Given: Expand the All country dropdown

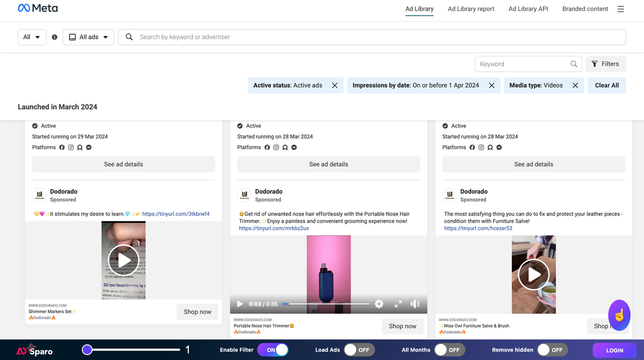Looking at the screenshot, I should pyautogui.click(x=32, y=37).
